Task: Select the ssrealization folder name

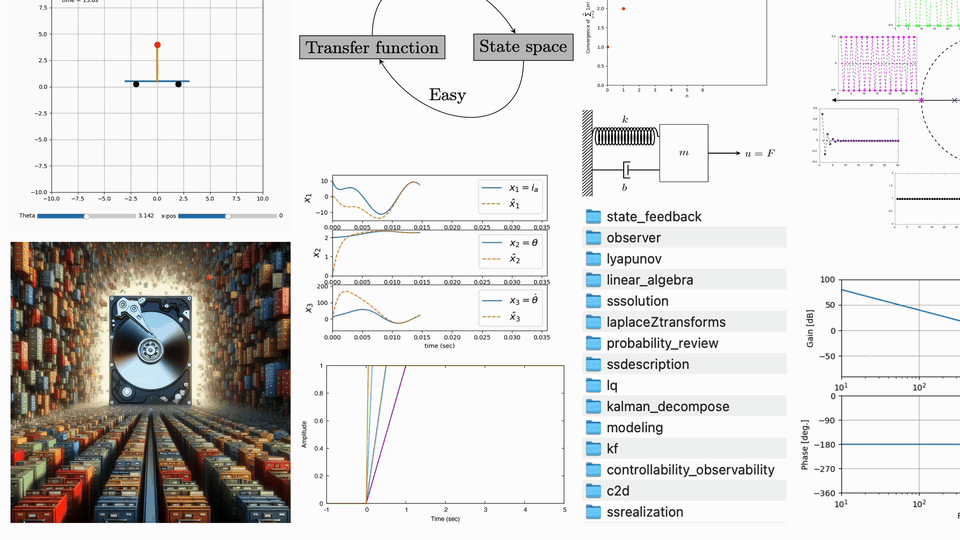Action: (x=645, y=512)
